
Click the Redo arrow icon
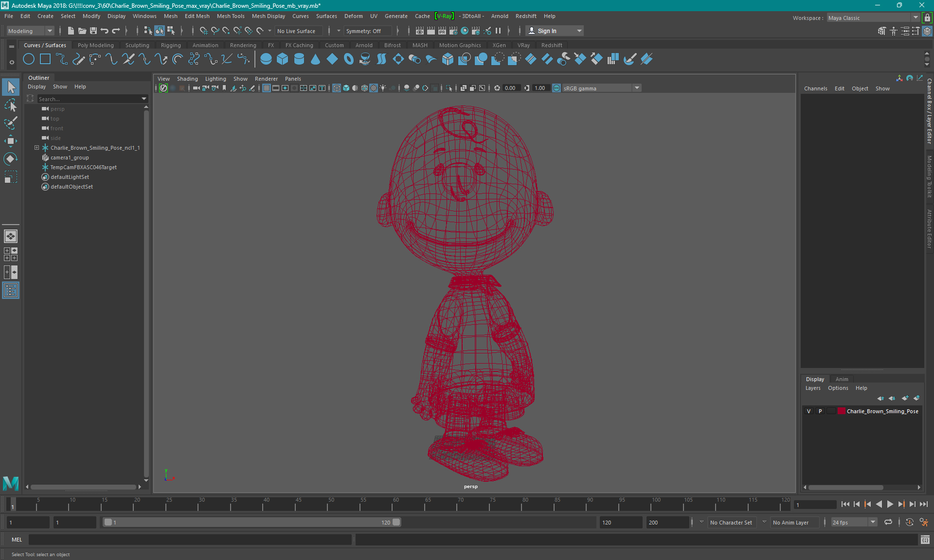point(116,31)
